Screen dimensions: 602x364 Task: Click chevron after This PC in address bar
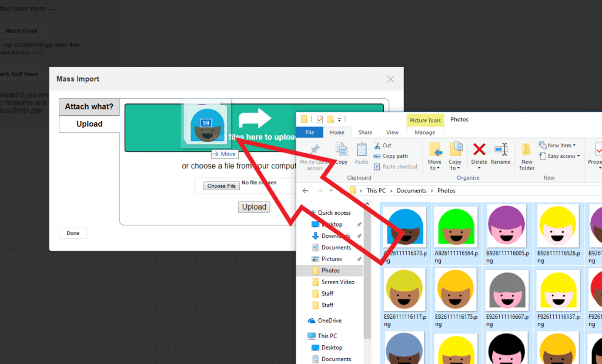391,191
